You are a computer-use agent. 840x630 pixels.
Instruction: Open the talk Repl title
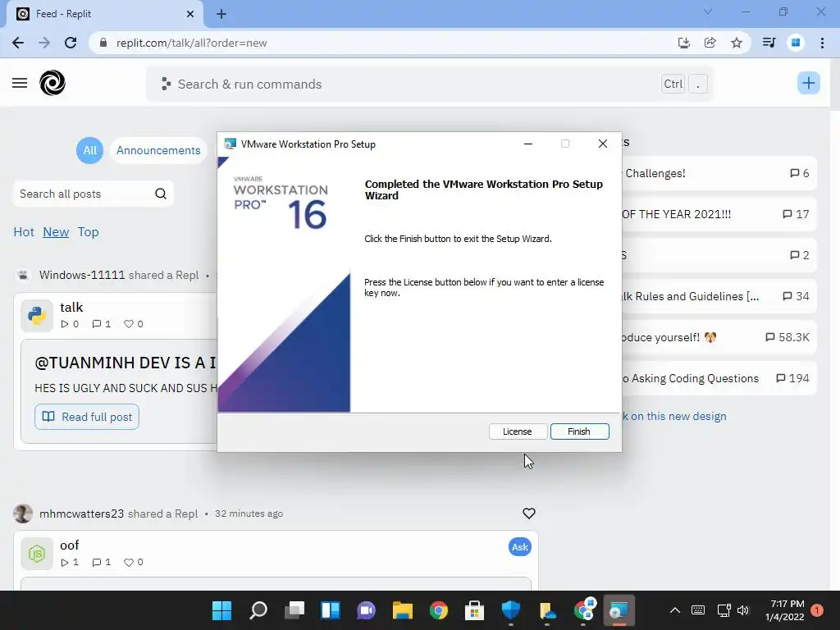click(x=71, y=307)
